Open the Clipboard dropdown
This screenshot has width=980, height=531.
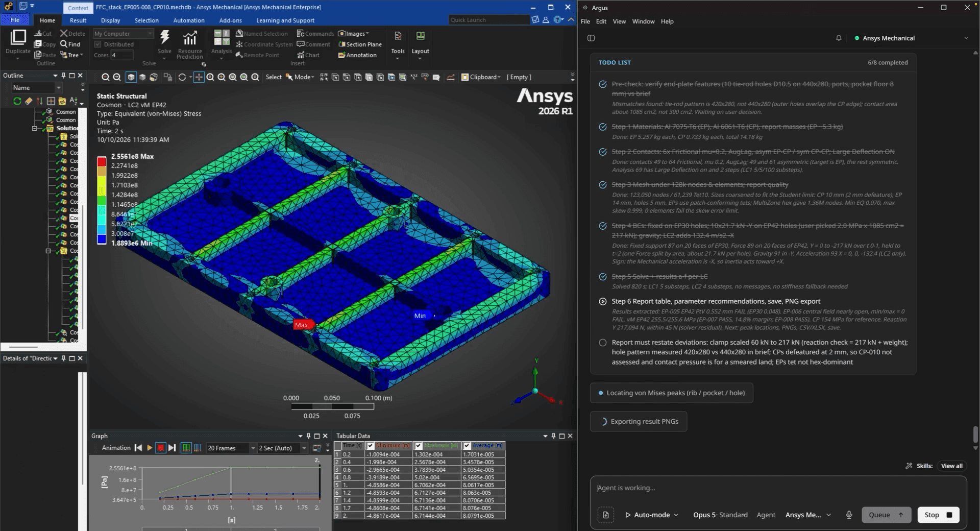(481, 77)
